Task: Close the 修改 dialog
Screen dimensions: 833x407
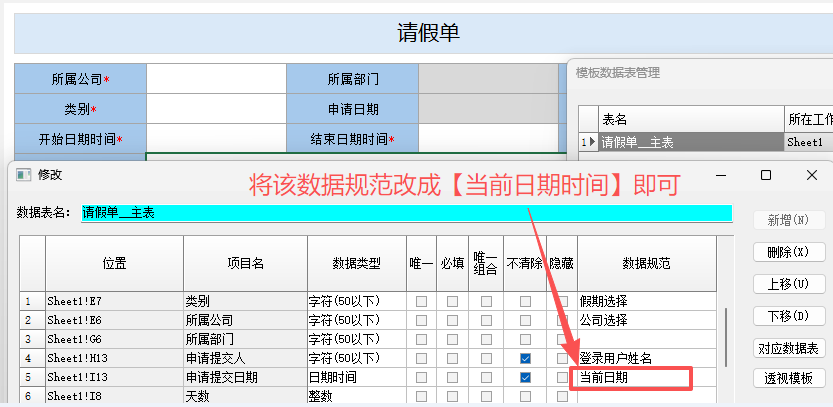Action: coord(812,175)
